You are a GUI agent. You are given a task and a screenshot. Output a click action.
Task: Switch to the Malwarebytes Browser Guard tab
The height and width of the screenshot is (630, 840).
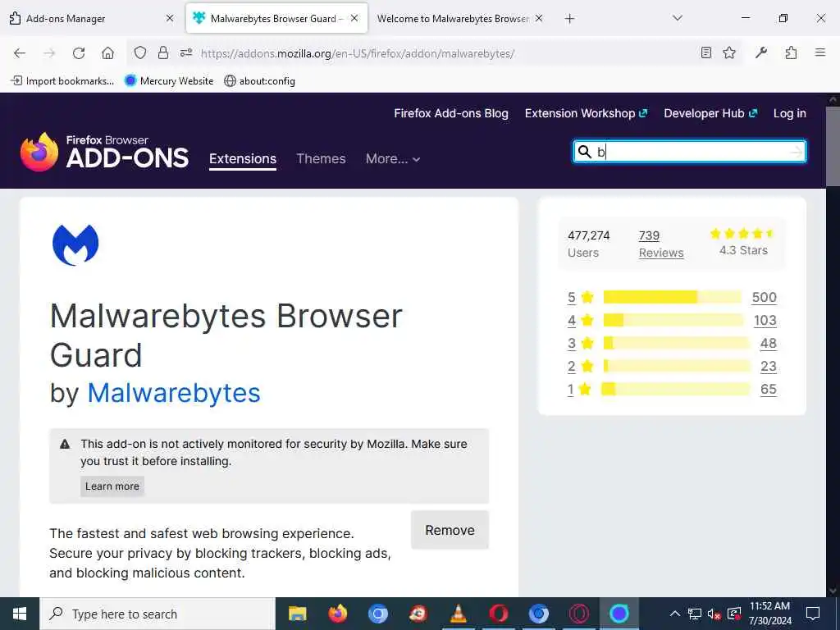(x=276, y=18)
